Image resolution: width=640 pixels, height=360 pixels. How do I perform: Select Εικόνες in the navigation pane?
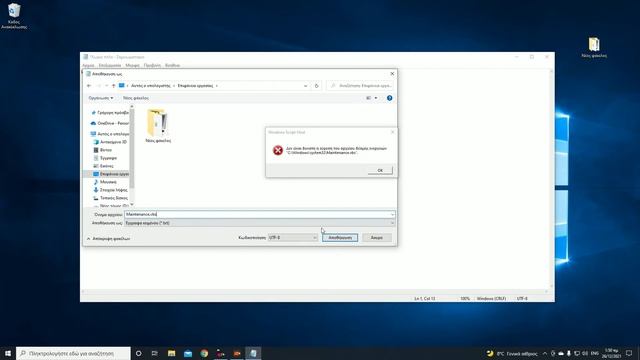coord(104,166)
